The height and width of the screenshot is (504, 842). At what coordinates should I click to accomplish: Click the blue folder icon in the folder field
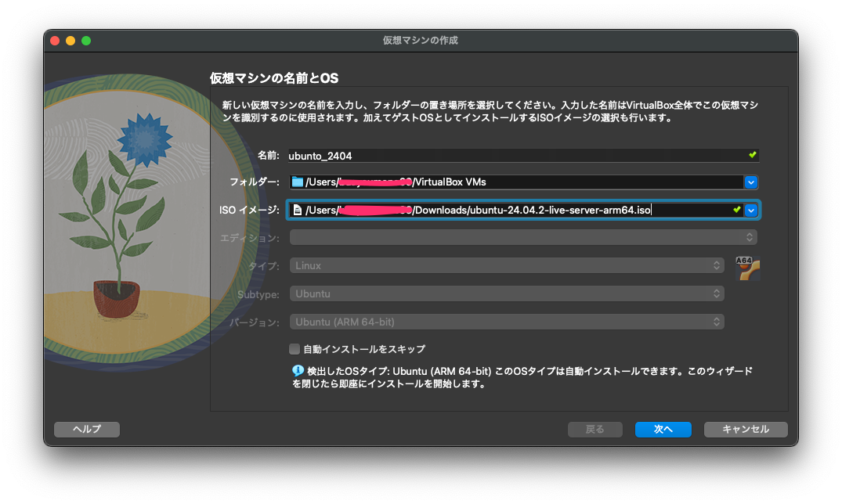(297, 182)
